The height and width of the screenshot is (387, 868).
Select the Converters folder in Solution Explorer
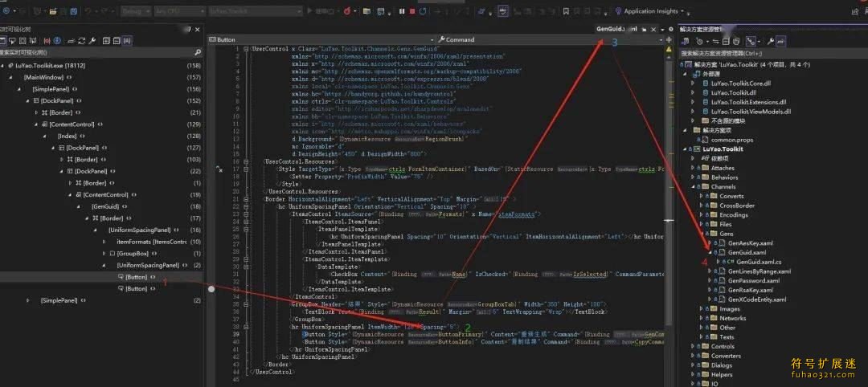click(x=726, y=356)
